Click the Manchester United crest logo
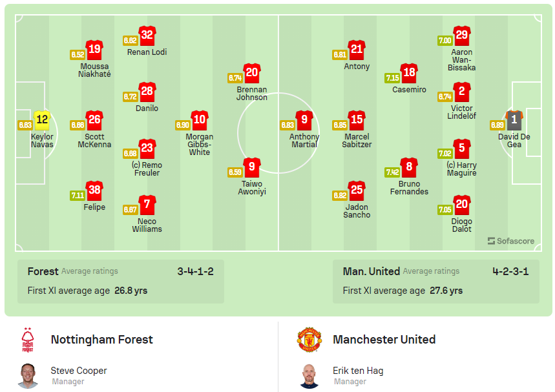This screenshot has width=555, height=392. point(309,340)
